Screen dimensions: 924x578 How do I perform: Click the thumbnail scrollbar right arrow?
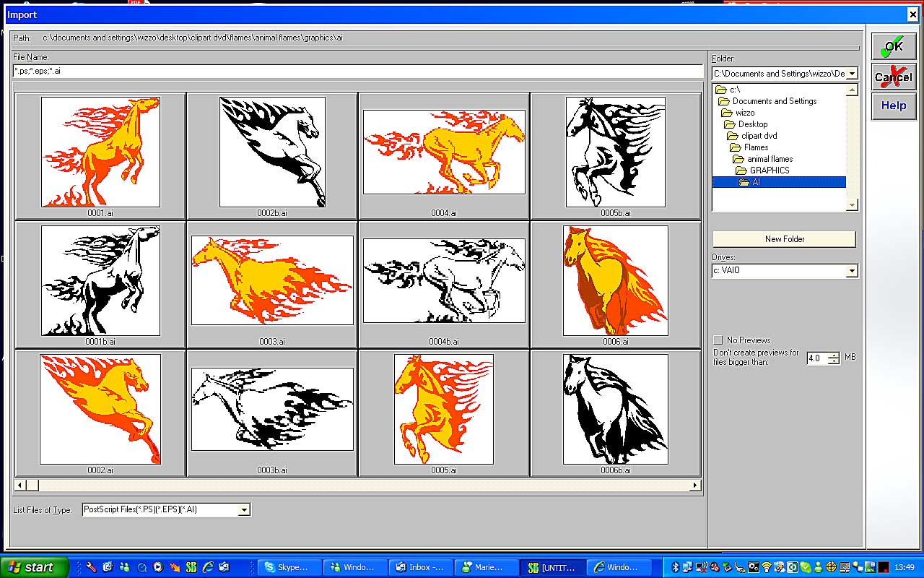pyautogui.click(x=695, y=486)
